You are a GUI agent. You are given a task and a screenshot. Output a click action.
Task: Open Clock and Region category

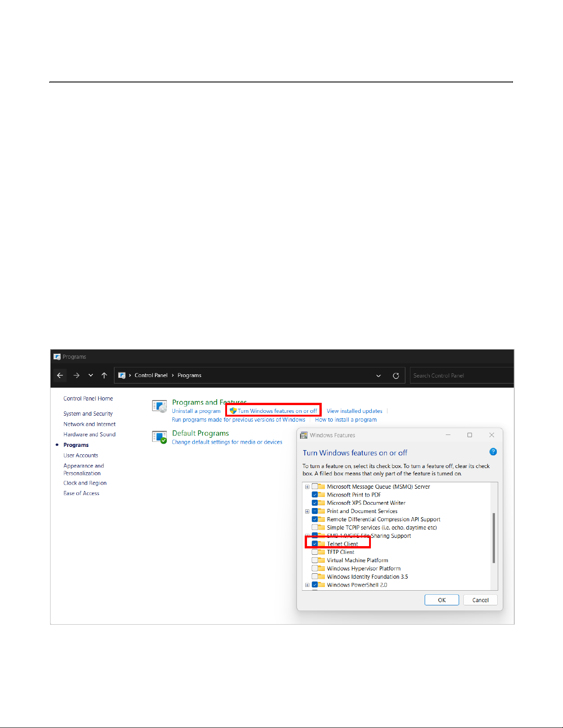85,483
